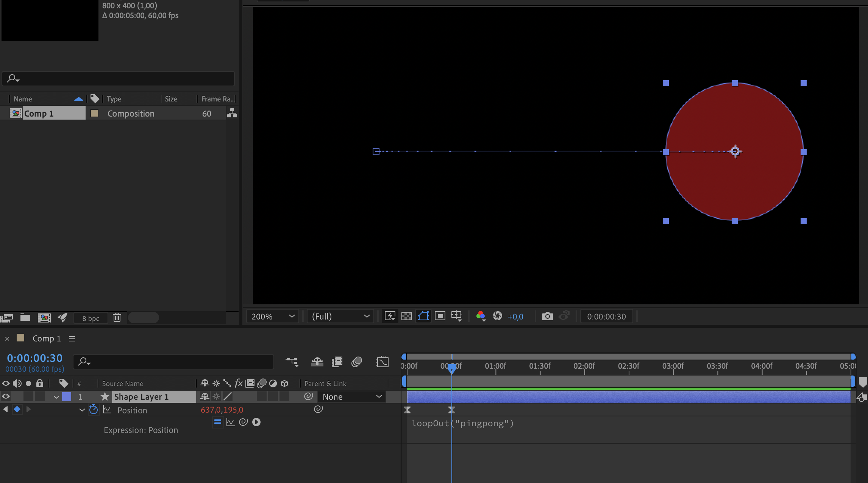Screen dimensions: 868x483
Task: Use the expression pick whip
Action: 244,422
